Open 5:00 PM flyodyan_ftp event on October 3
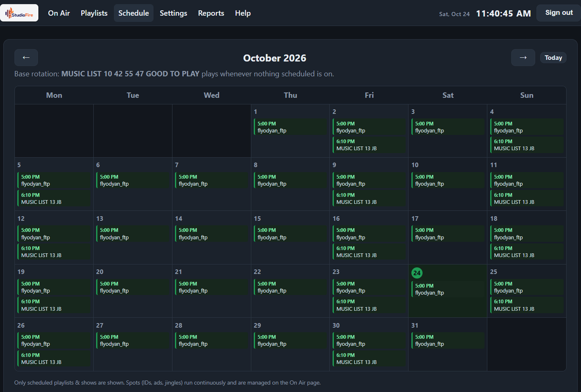 coord(448,127)
